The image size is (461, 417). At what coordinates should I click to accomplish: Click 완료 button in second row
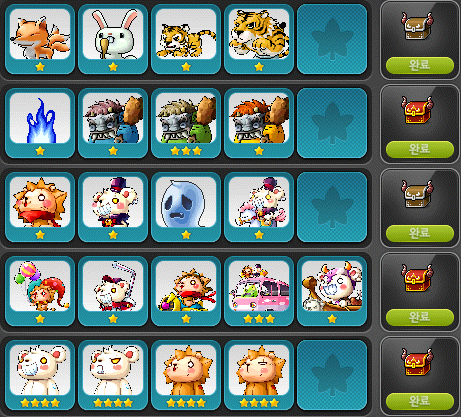point(420,149)
